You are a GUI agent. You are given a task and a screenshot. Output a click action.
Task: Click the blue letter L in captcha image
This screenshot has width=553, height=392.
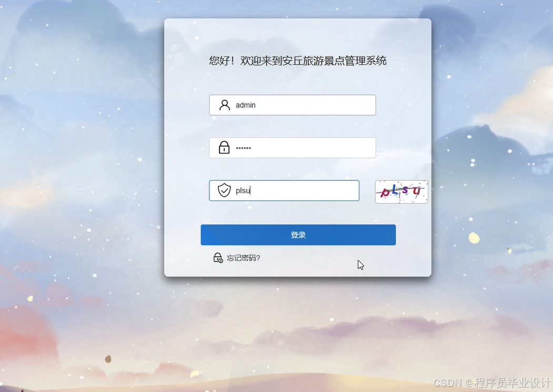tap(395, 189)
